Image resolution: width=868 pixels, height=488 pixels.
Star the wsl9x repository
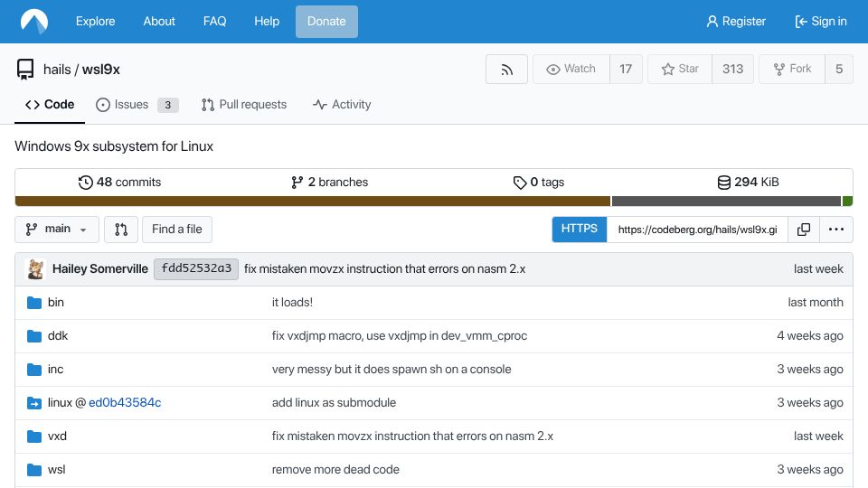(x=680, y=70)
